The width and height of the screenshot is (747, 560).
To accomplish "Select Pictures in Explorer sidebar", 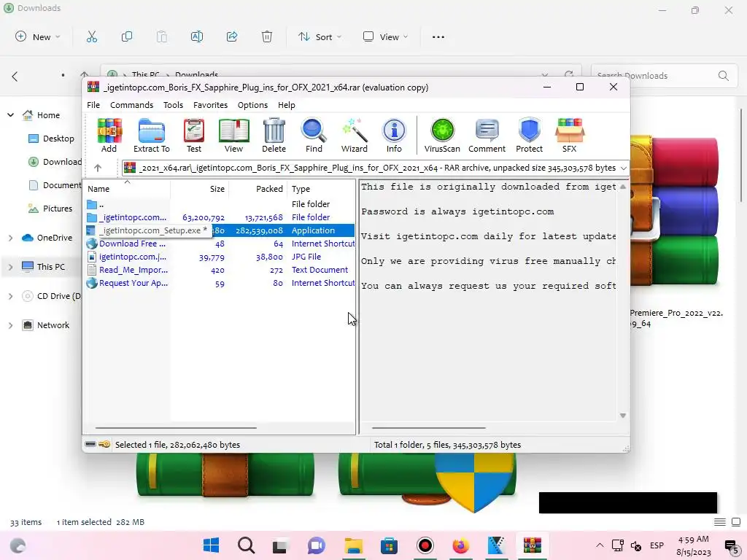I will (x=50, y=209).
